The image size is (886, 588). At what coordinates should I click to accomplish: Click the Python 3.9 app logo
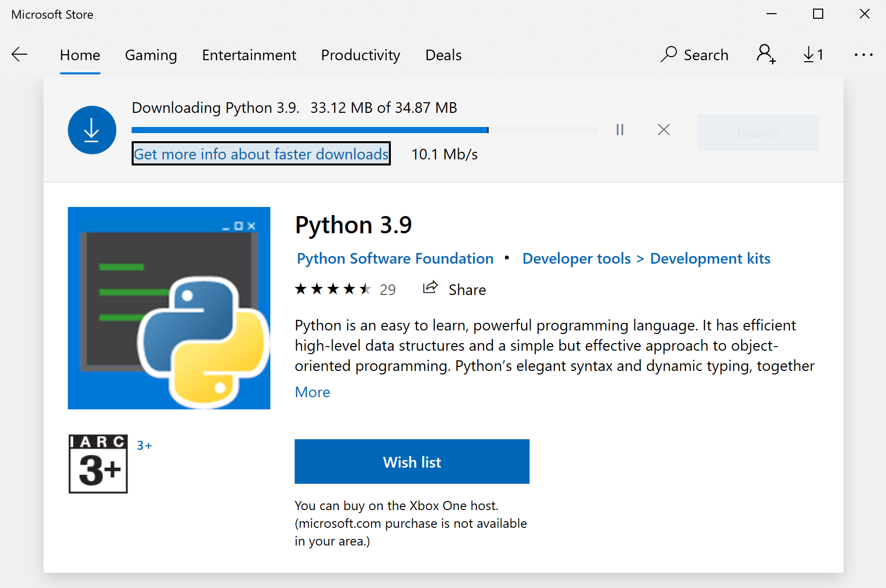169,308
